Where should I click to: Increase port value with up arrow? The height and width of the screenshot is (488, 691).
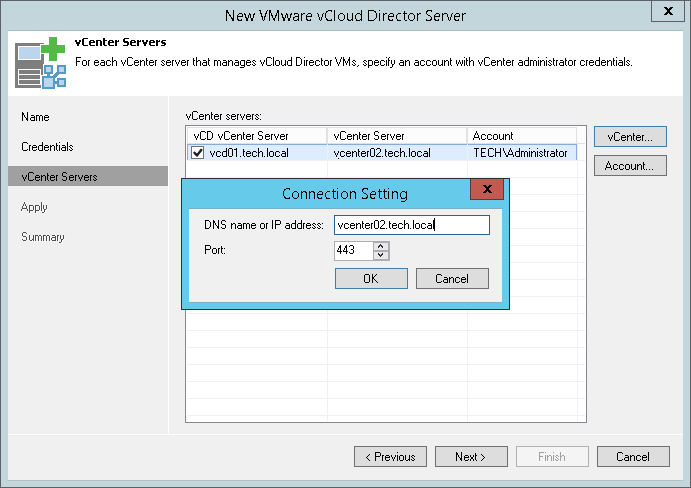click(381, 245)
